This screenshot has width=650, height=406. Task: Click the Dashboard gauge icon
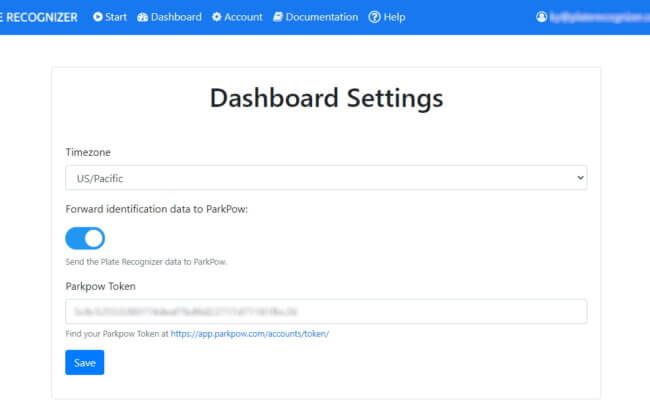[x=143, y=17]
